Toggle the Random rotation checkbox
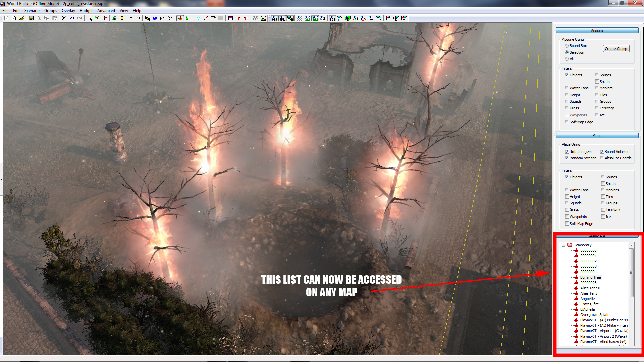Image resolution: width=644 pixels, height=362 pixels. [567, 158]
